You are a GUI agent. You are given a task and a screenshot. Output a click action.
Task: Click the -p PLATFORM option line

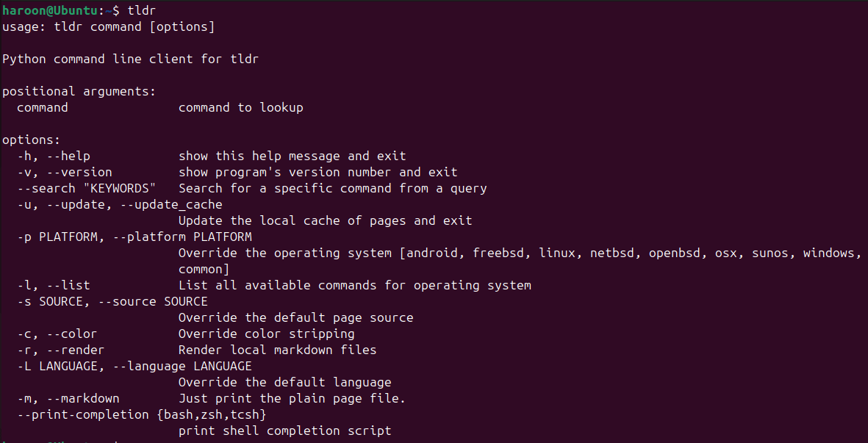[x=134, y=237]
